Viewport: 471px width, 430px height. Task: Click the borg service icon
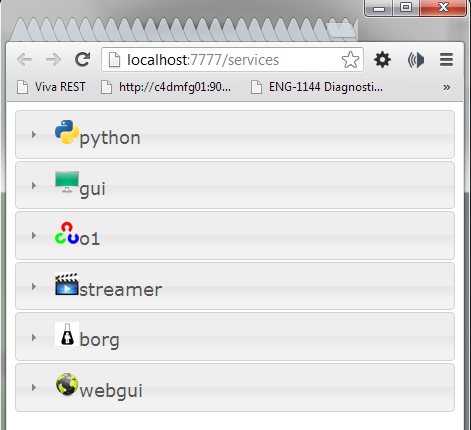coord(67,334)
